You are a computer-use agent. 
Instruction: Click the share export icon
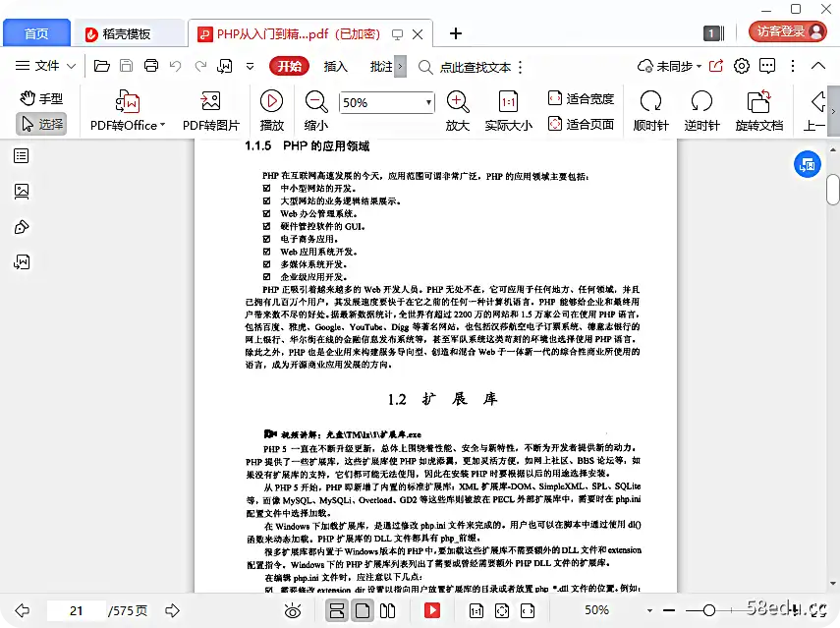tap(715, 66)
